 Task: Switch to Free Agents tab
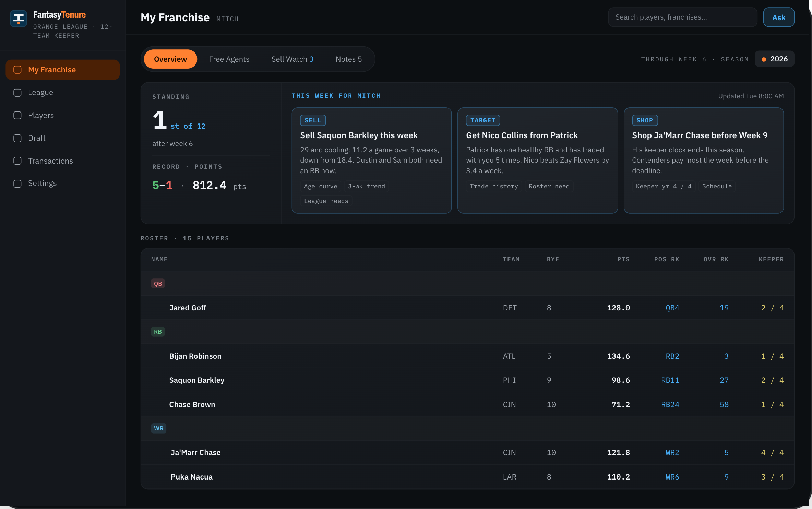[229, 59]
